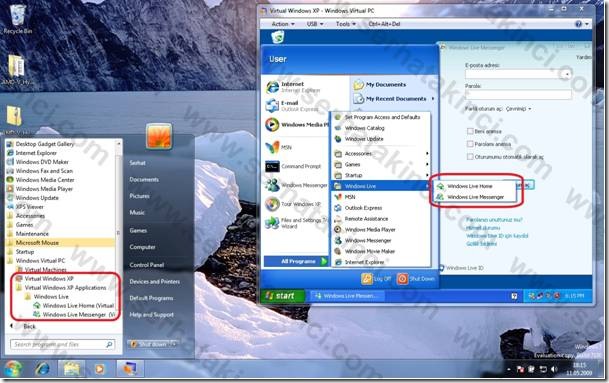609x383 pixels.
Task: Click All Programs in XP Start menu
Action: pyautogui.click(x=296, y=261)
